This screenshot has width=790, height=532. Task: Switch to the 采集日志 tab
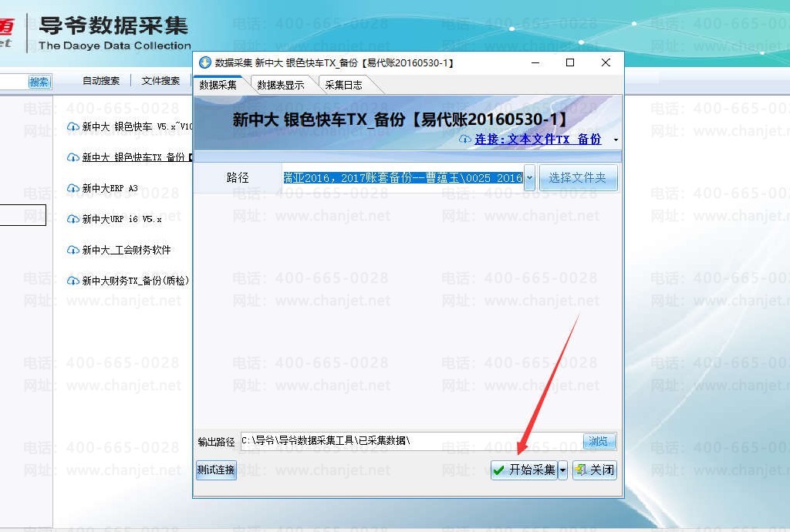pos(343,85)
